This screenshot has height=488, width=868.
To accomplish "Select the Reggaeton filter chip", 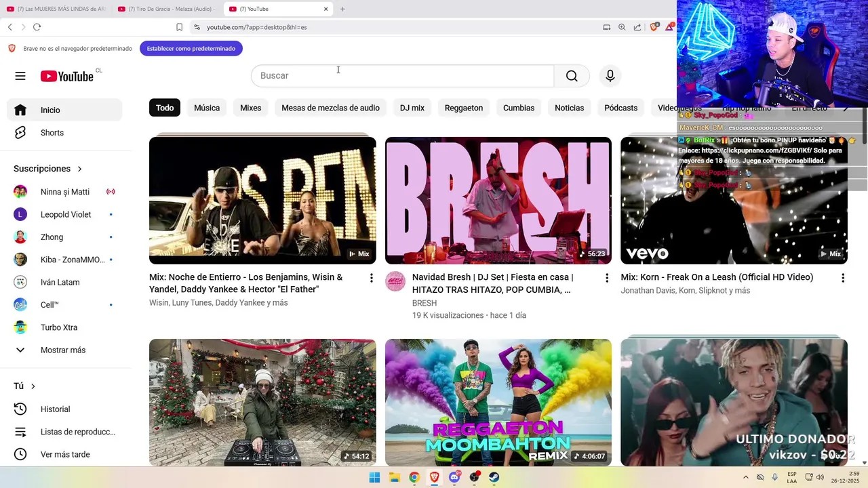I will tap(464, 108).
